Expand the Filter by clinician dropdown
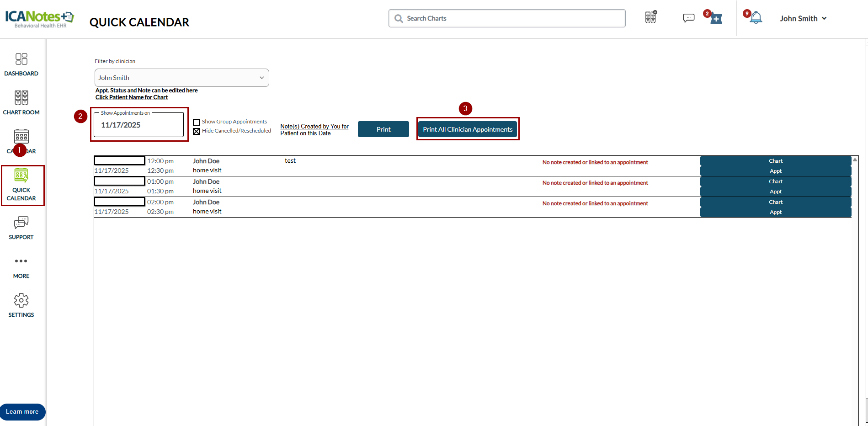This screenshot has height=426, width=868. [x=181, y=78]
